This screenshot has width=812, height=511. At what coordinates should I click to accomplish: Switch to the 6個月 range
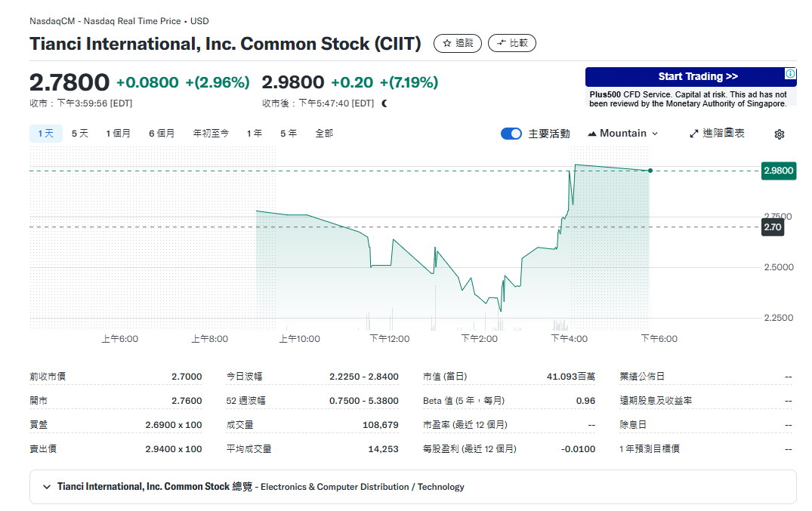coord(162,134)
